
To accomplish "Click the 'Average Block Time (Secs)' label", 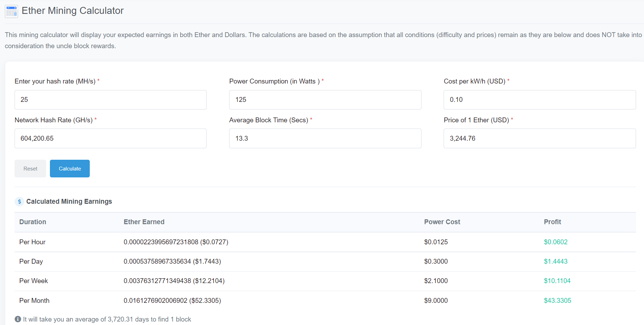I will (x=269, y=120).
